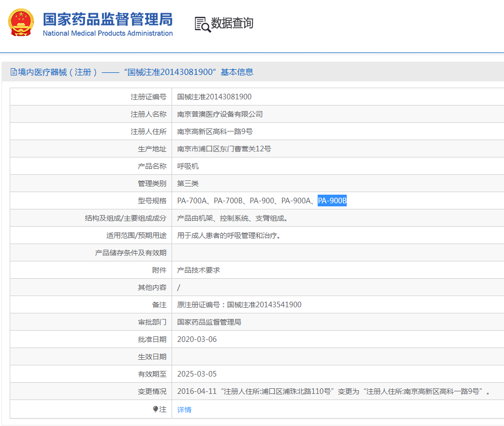Click the bulb icon beside 注
504x426 pixels.
point(156,409)
